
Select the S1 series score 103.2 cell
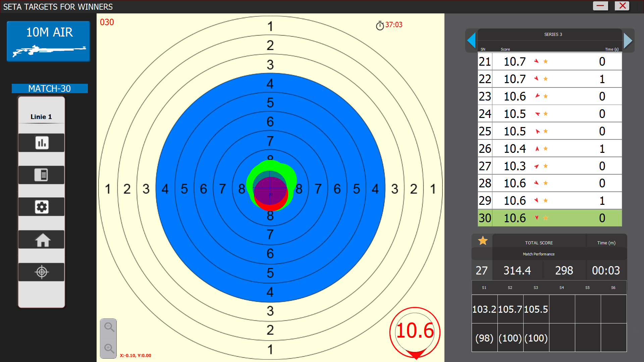coord(484,309)
